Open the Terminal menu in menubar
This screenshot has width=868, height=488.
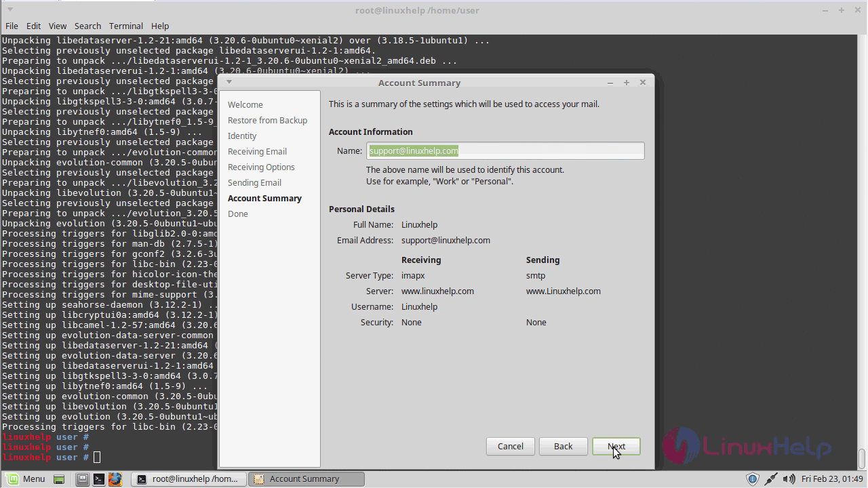[x=125, y=26]
